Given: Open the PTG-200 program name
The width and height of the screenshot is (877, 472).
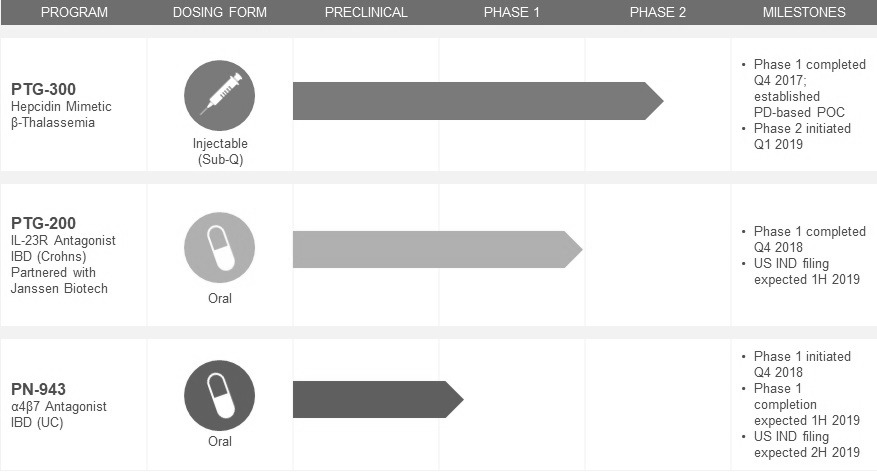Looking at the screenshot, I should [42, 223].
